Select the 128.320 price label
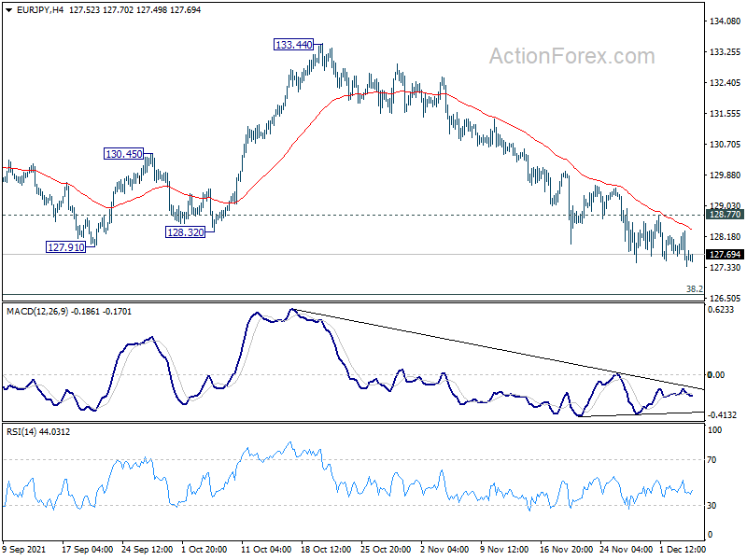 tap(185, 232)
